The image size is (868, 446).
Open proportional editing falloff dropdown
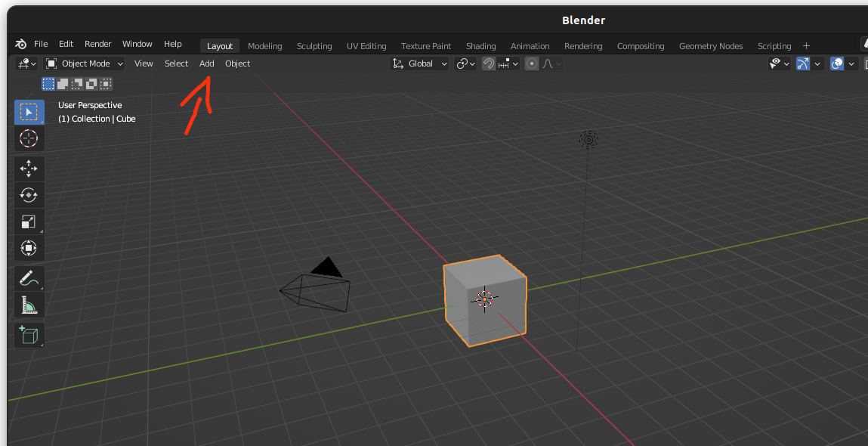coord(551,63)
